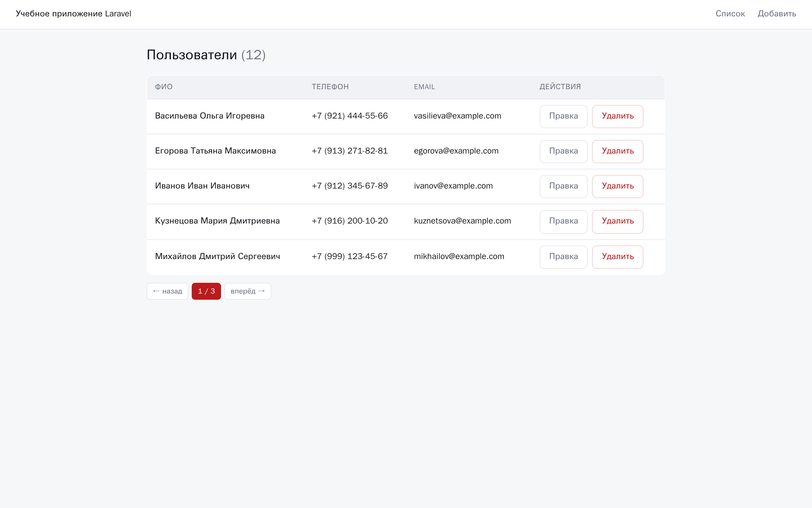This screenshot has width=812, height=508.
Task: Click email ivanov@example.com
Action: click(x=453, y=186)
